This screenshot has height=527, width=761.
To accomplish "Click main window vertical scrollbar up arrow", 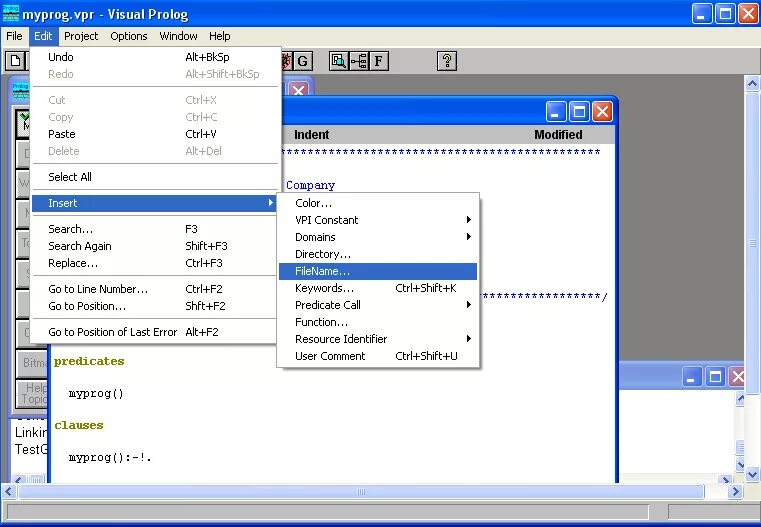I will pos(752,83).
